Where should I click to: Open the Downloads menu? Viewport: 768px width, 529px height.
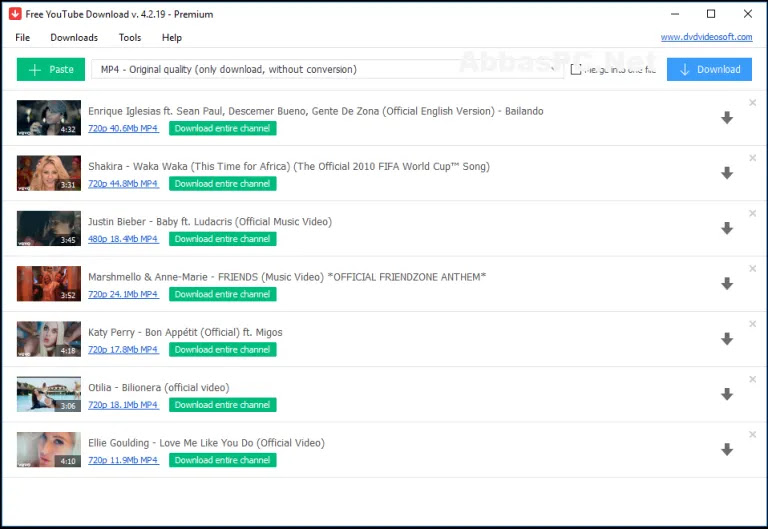(x=74, y=38)
